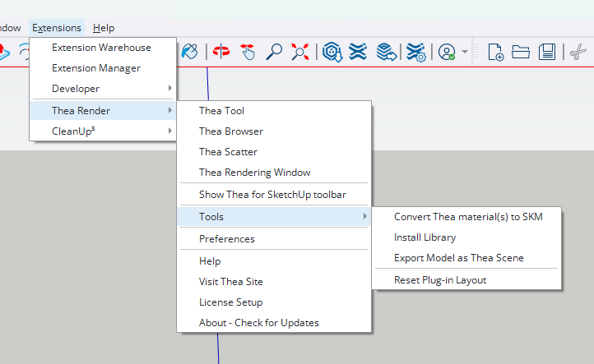Image resolution: width=594 pixels, height=364 pixels.
Task: Expand the Tools submenu
Action: click(x=274, y=216)
